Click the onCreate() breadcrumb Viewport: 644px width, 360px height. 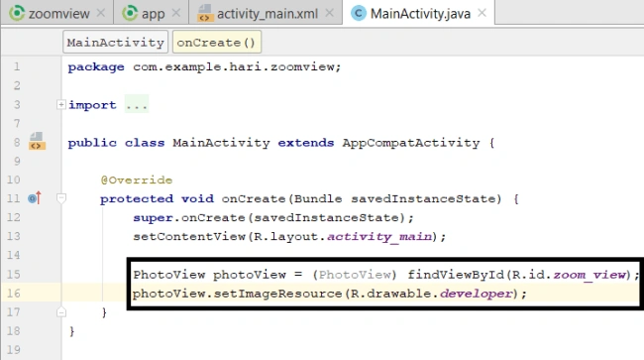click(216, 42)
